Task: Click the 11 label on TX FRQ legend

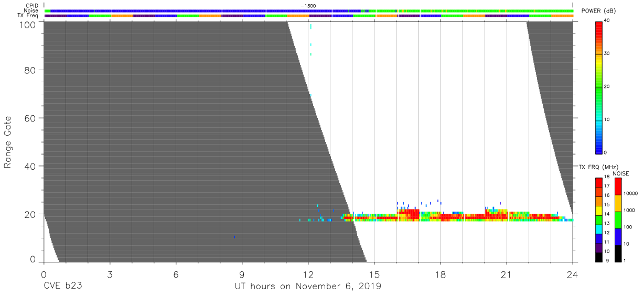Action: [608, 243]
